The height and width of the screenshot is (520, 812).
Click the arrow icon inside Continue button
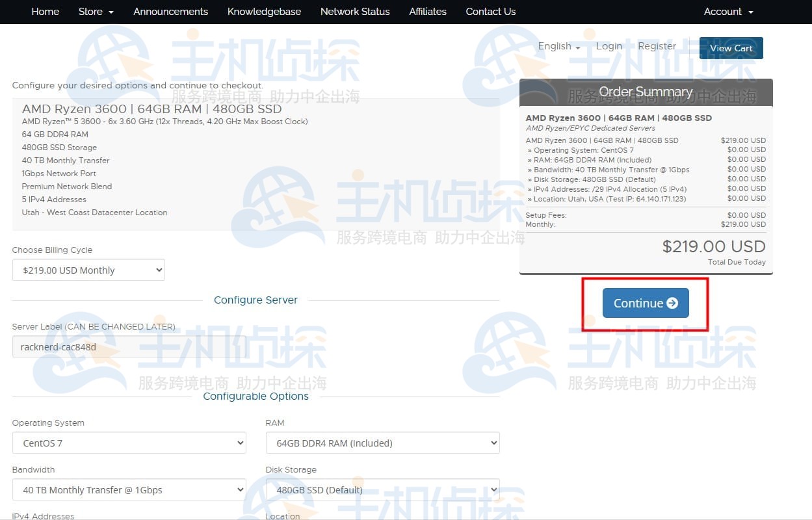(x=672, y=303)
